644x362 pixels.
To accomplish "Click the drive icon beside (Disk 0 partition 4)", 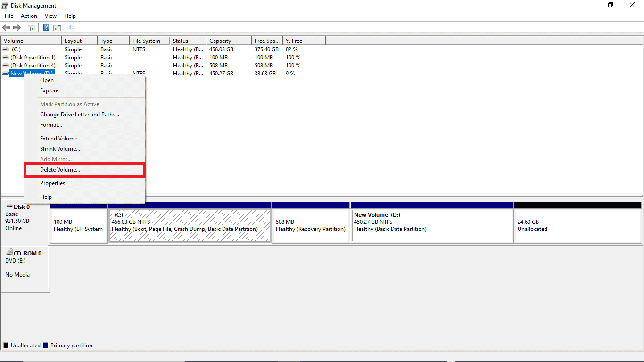I will click(x=6, y=65).
